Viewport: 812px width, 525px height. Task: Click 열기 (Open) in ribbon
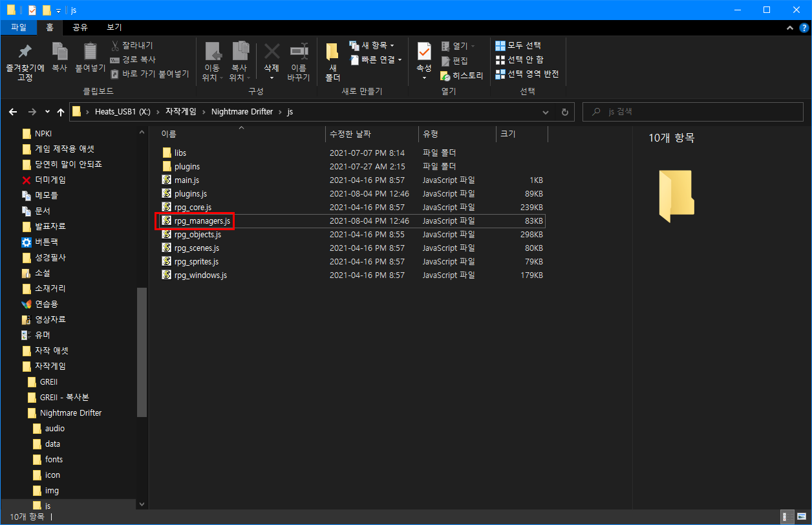[458, 46]
